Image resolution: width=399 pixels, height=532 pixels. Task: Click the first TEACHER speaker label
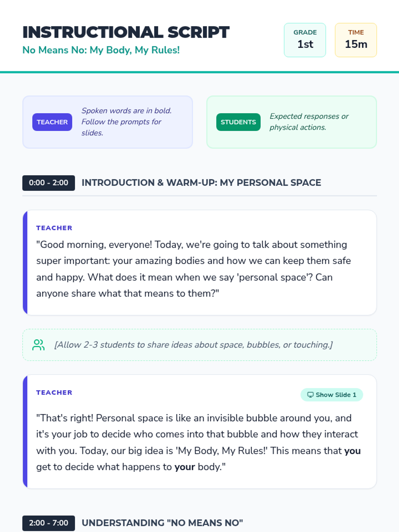(x=54, y=228)
